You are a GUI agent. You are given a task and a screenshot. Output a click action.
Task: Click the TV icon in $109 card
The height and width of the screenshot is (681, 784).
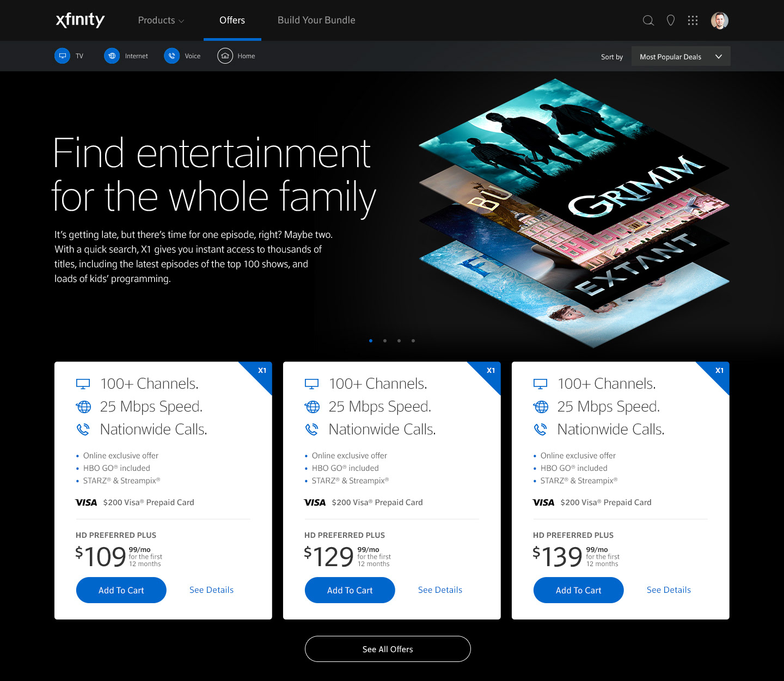[x=83, y=384]
